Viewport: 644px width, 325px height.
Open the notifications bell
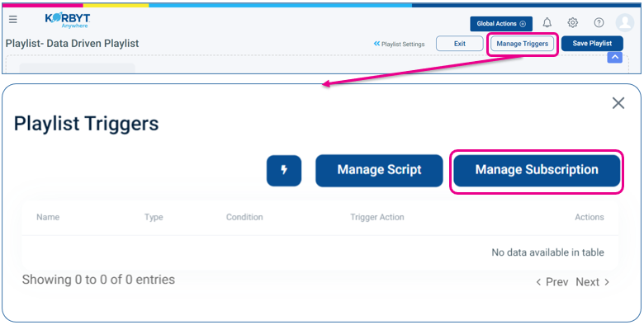(547, 22)
